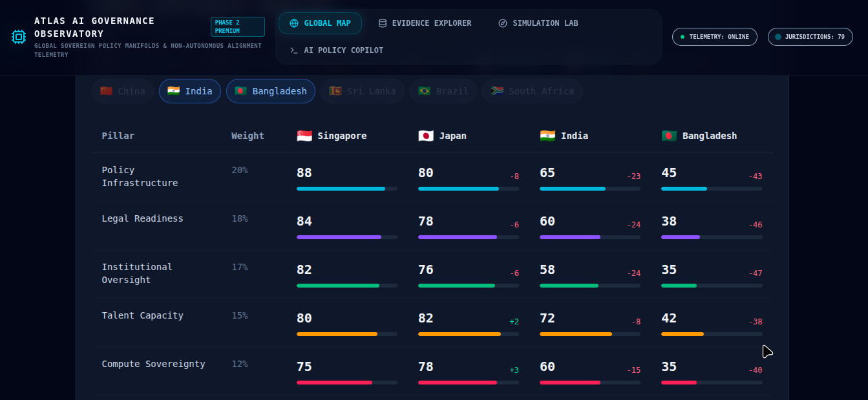Viewport: 868px width, 400px height.
Task: Click the Compute Sovereignty row label
Action: coord(153,364)
